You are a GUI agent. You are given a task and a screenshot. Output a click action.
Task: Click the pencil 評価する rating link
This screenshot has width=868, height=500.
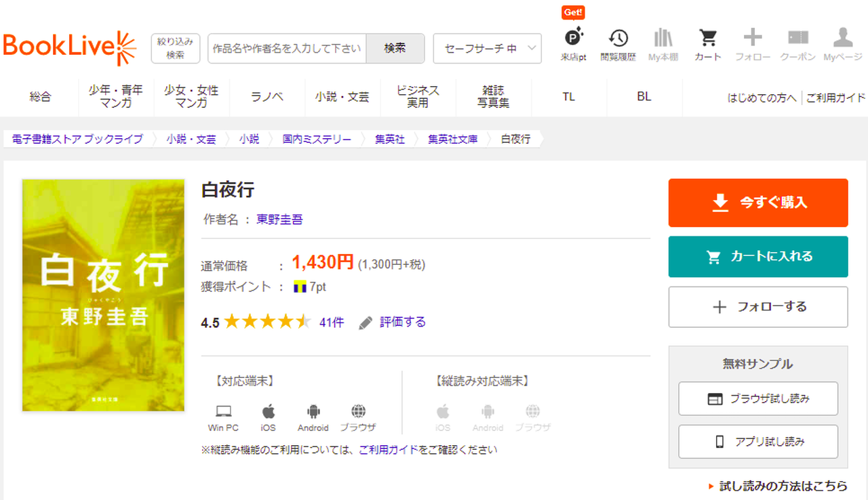pyautogui.click(x=393, y=322)
